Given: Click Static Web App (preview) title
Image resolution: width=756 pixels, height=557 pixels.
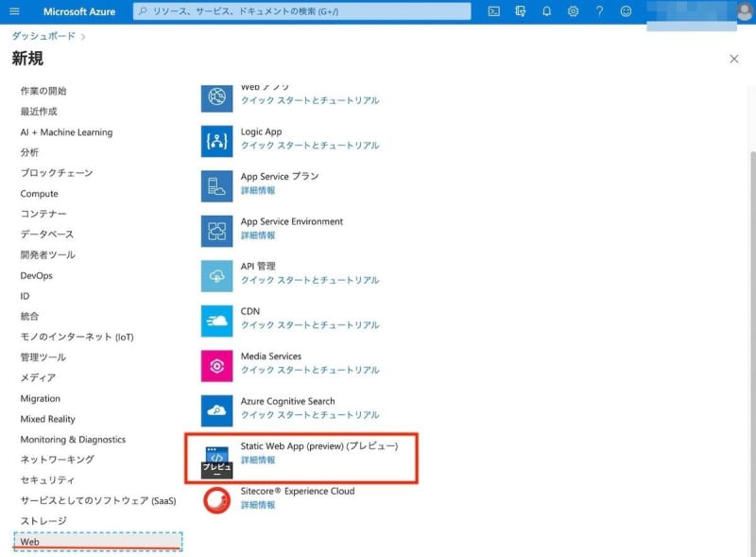Looking at the screenshot, I should (x=319, y=446).
